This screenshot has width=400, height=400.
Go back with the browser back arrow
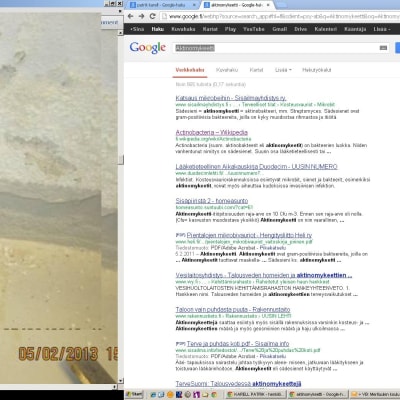point(130,16)
